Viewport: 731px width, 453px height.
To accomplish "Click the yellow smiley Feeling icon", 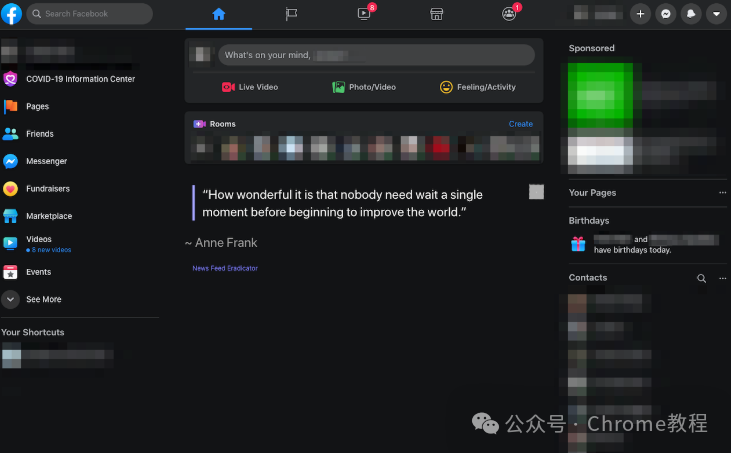I will click(x=446, y=87).
